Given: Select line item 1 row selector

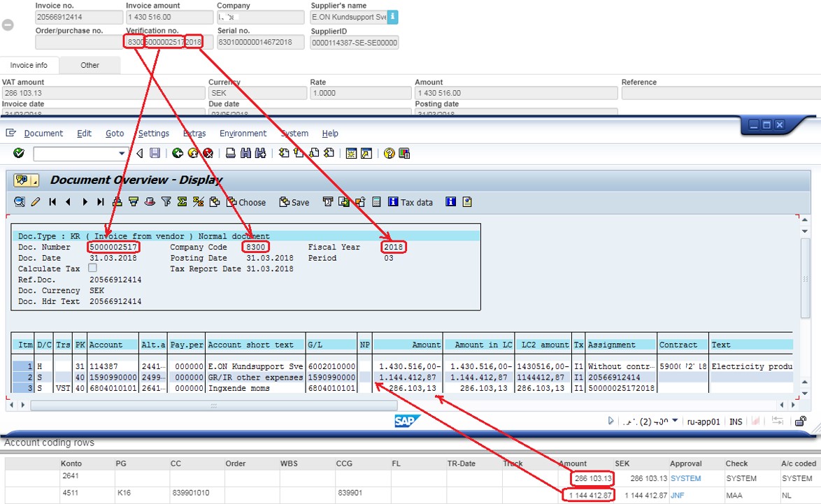Looking at the screenshot, I should pos(21,366).
